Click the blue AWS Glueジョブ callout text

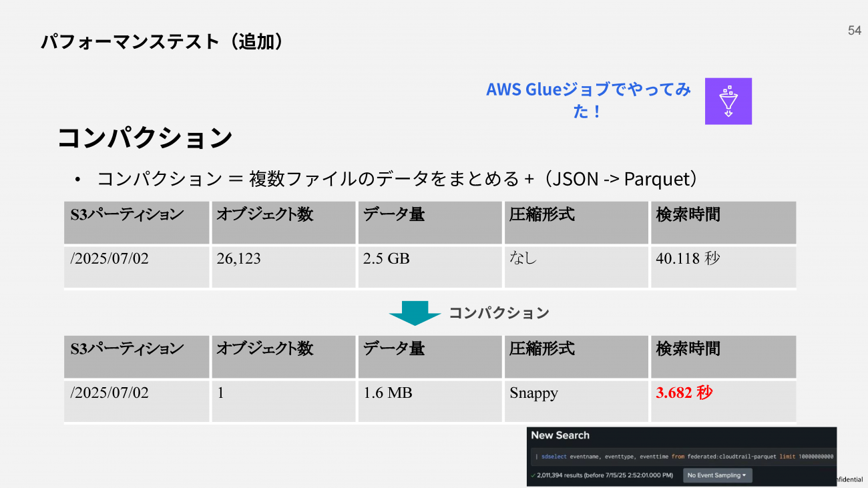coord(588,100)
